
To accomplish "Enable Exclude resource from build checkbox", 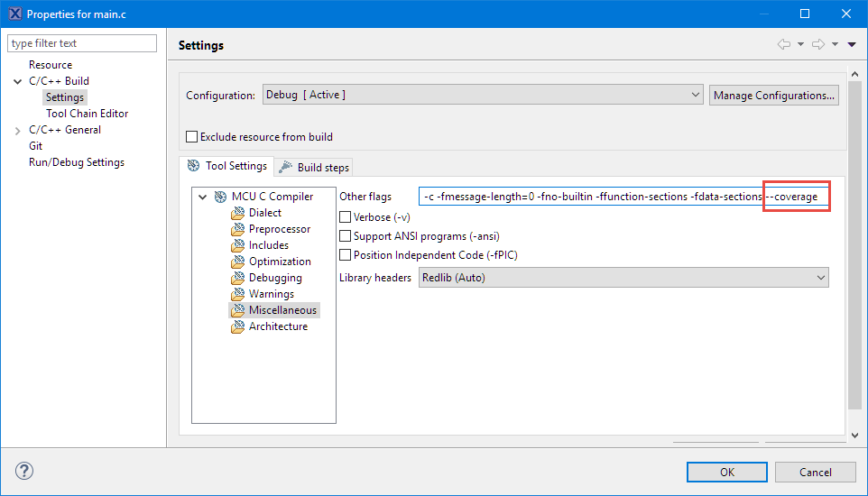I will click(x=191, y=137).
